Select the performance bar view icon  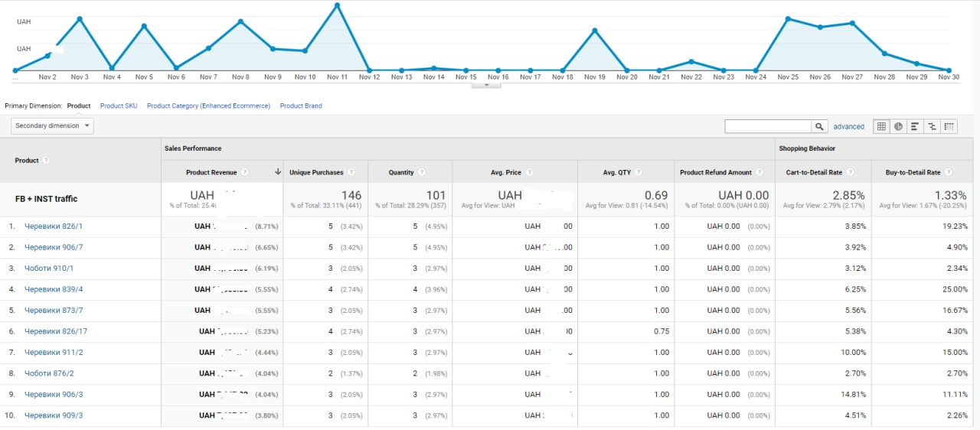click(x=915, y=126)
